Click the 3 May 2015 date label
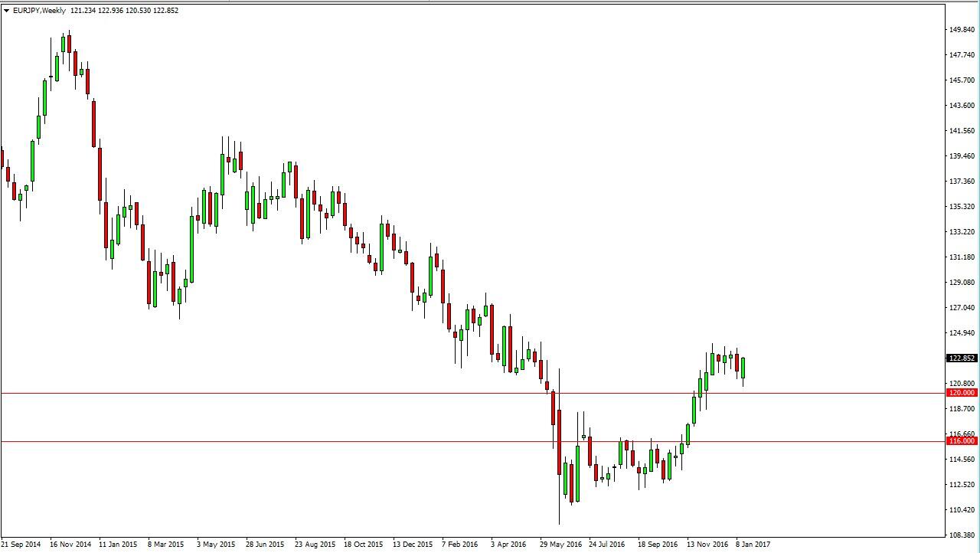 click(x=216, y=545)
